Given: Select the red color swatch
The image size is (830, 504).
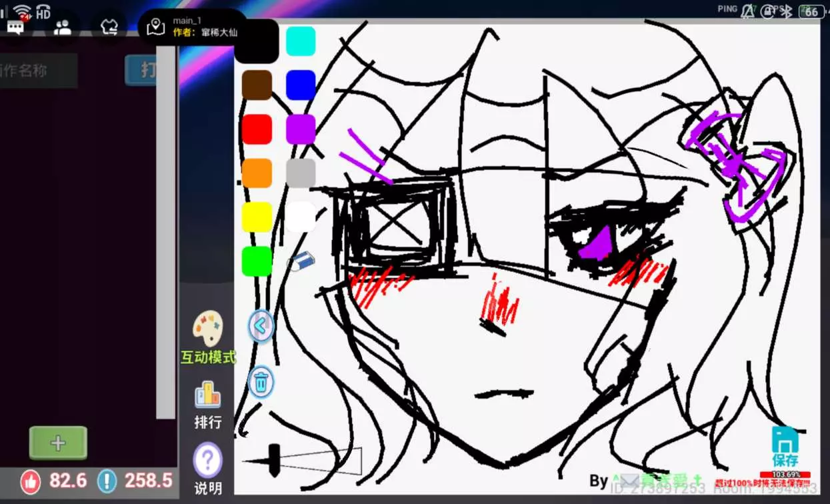Looking at the screenshot, I should 257,129.
